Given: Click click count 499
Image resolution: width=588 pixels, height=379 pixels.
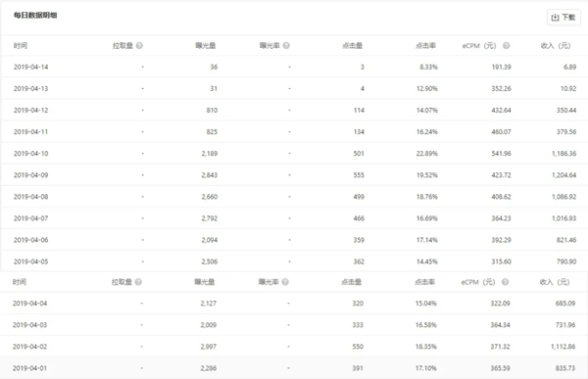Looking at the screenshot, I should (x=359, y=197).
